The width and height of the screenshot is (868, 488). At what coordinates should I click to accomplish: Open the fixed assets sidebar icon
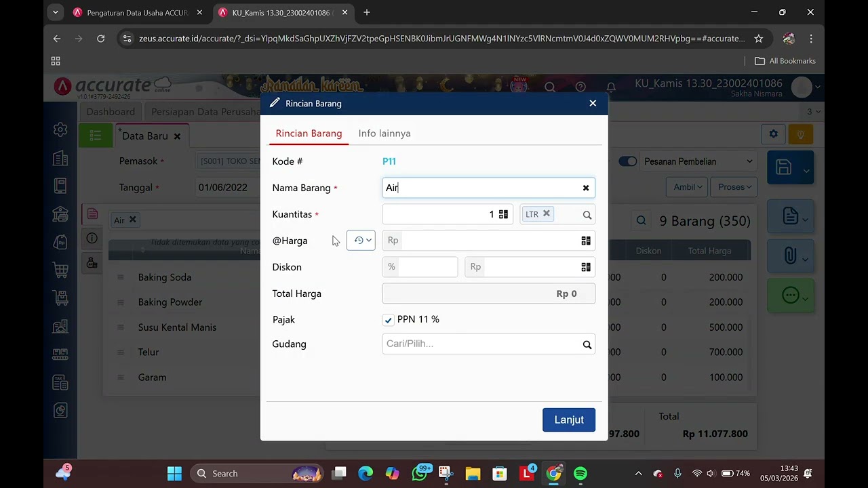pyautogui.click(x=60, y=327)
